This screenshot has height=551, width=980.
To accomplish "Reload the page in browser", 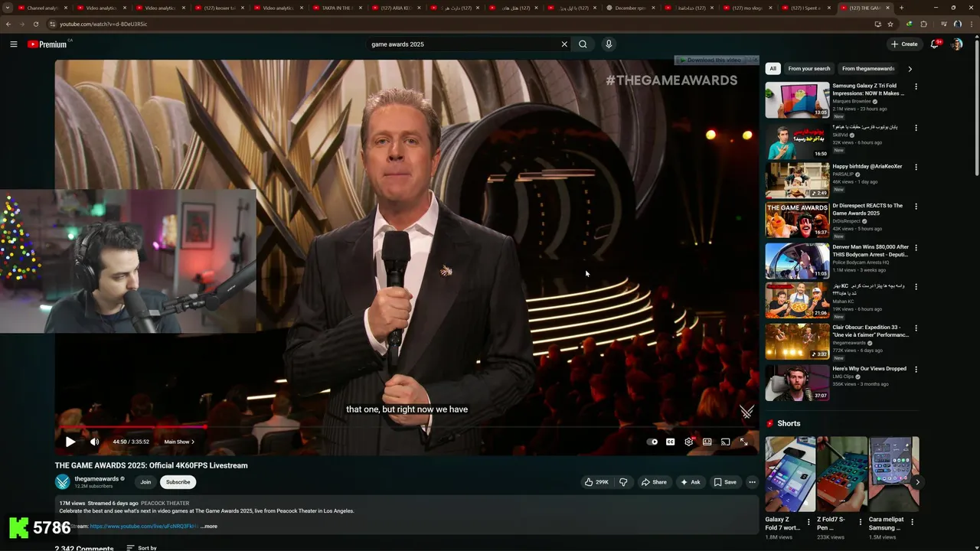I will point(36,24).
